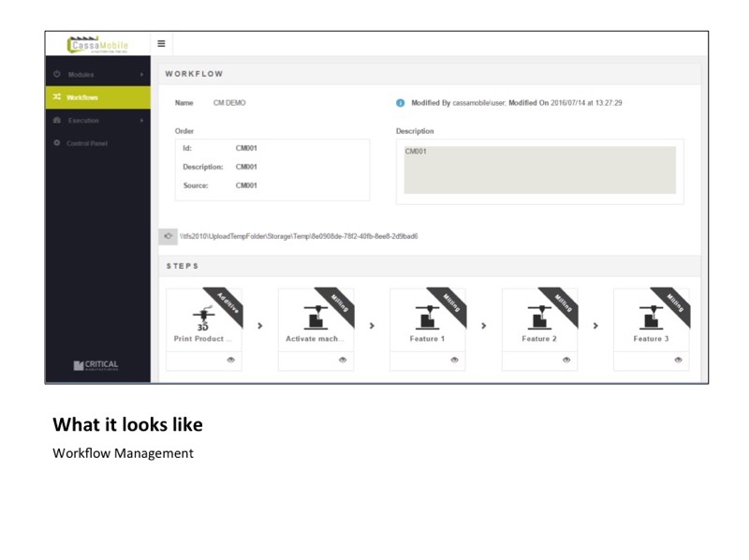Select the Workflows sidebar item
Image resolution: width=749 pixels, height=560 pixels.
(x=98, y=97)
